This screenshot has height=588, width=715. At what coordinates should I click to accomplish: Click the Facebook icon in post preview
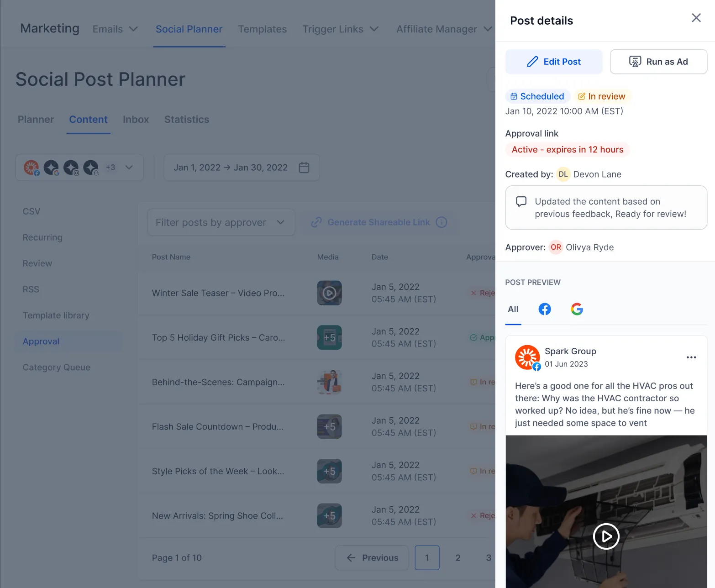(544, 309)
